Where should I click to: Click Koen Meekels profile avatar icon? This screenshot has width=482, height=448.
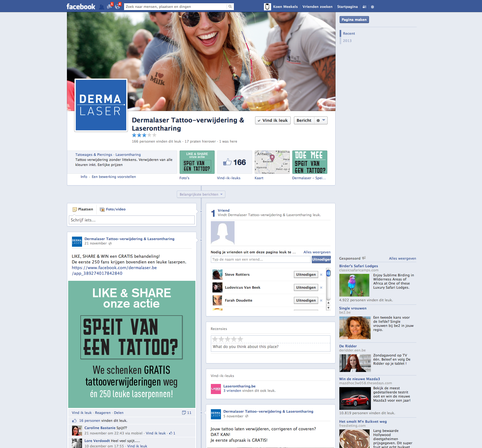pyautogui.click(x=267, y=7)
